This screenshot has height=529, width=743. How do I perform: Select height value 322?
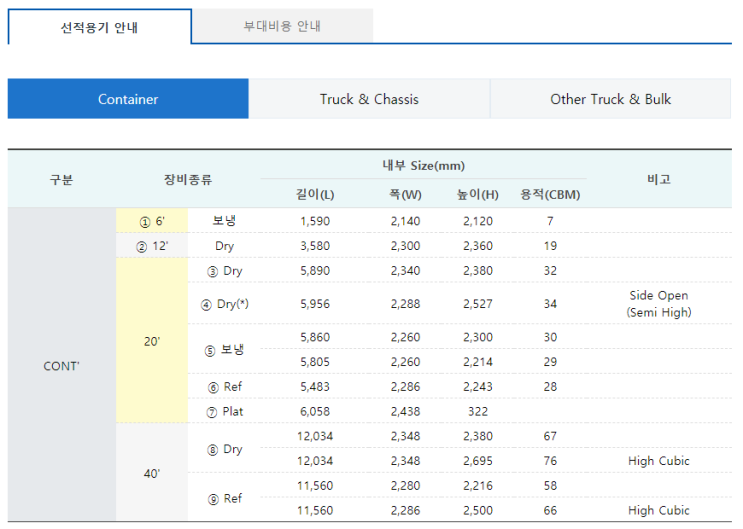[478, 411]
